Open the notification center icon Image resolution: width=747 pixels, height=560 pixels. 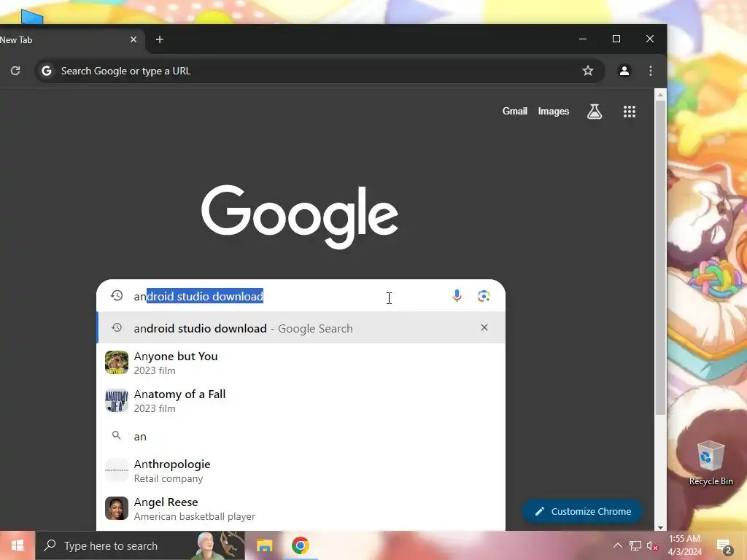[724, 546]
